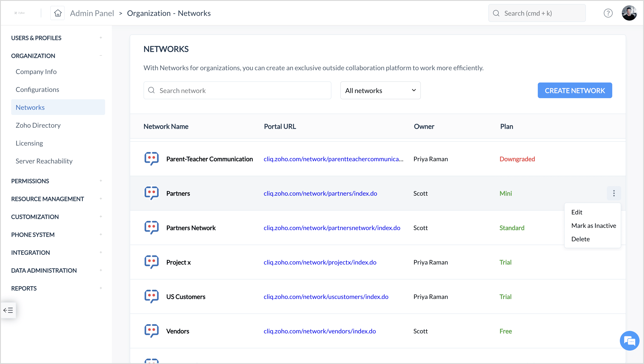Open Configurations in sidebar
Viewport: 644px width, 364px height.
pyautogui.click(x=37, y=89)
